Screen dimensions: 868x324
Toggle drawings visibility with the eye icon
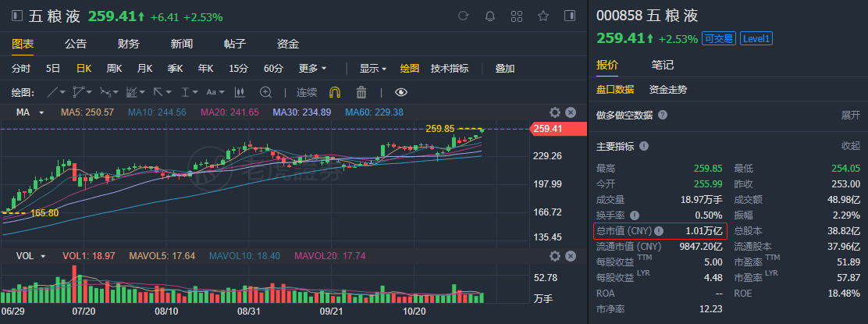(x=401, y=92)
